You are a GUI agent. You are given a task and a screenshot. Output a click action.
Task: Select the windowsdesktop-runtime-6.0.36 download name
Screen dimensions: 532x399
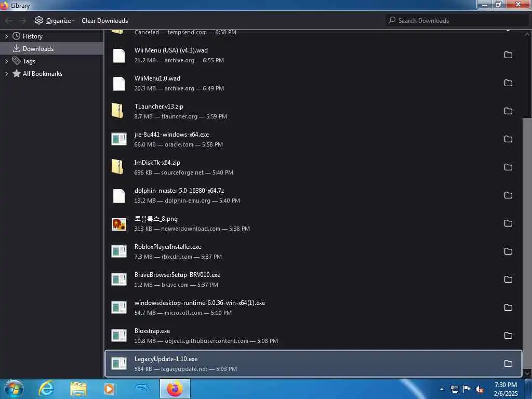click(x=199, y=303)
